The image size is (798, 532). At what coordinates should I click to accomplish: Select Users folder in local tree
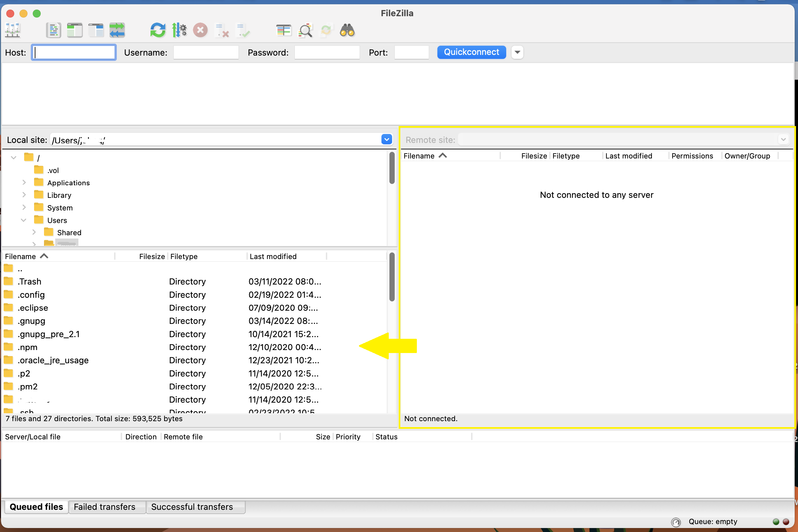point(57,220)
